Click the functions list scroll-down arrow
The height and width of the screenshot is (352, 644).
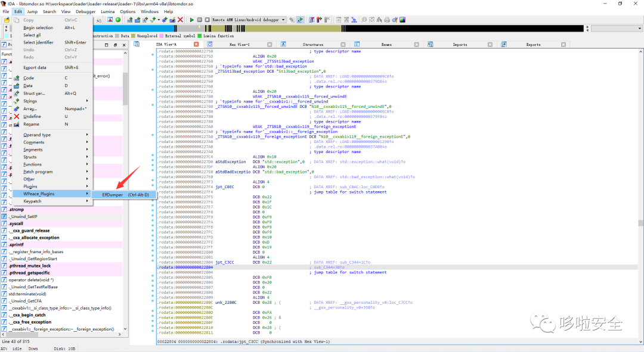click(x=125, y=329)
